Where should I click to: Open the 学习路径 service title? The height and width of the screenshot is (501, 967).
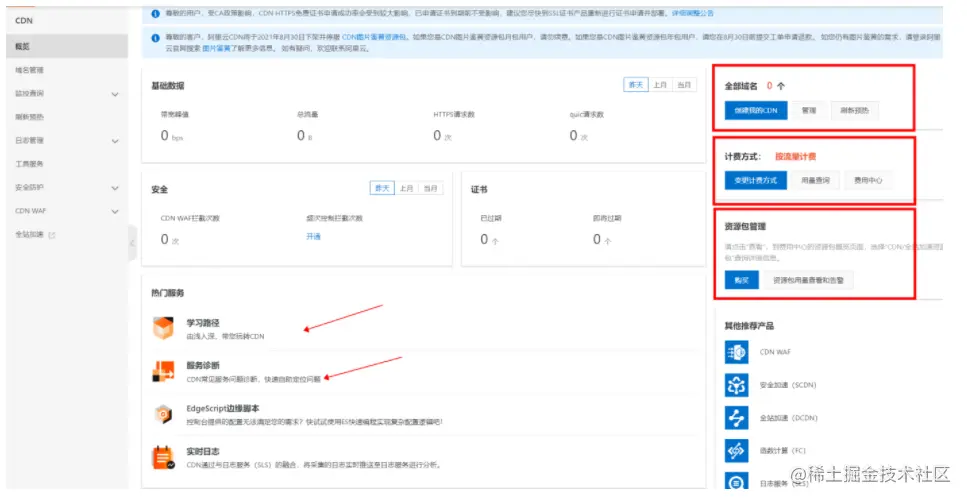click(x=203, y=323)
